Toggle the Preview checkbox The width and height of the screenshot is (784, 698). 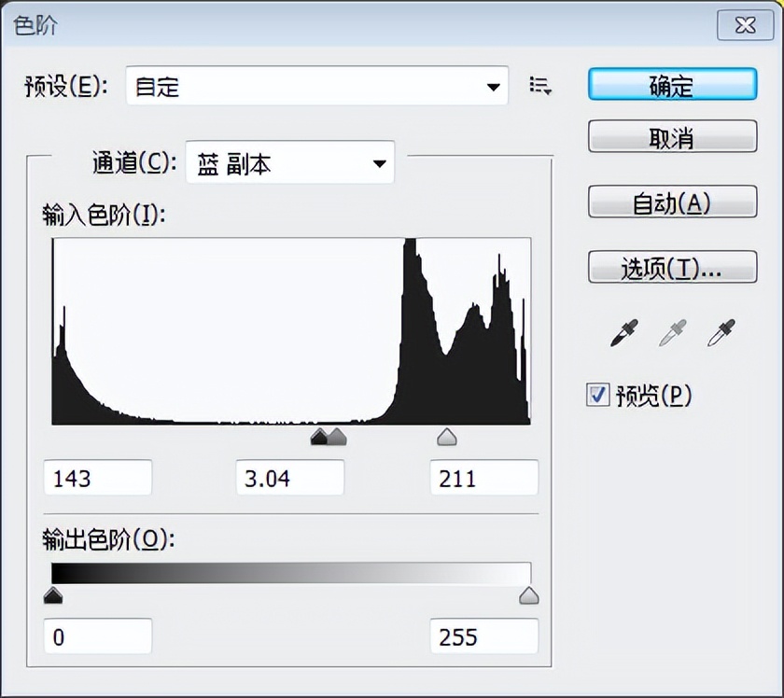597,395
